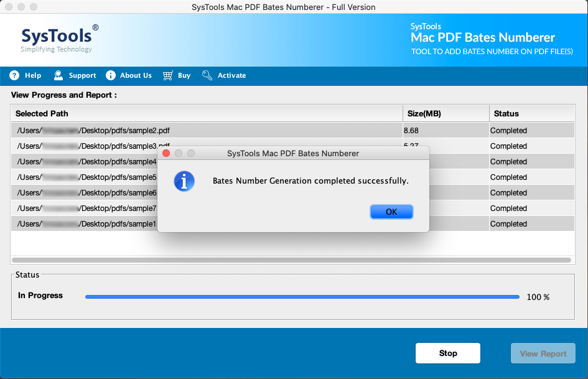
Task: Click the Size(MB) column header
Action: 446,113
